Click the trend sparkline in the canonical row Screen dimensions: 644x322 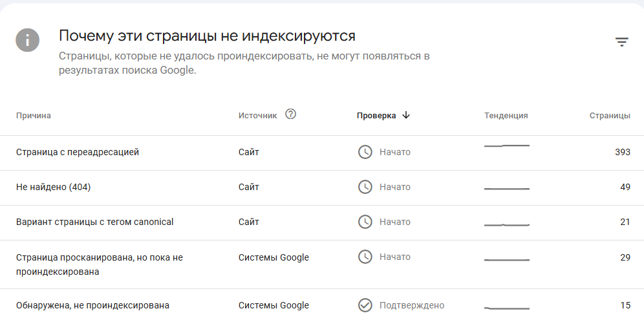507,224
